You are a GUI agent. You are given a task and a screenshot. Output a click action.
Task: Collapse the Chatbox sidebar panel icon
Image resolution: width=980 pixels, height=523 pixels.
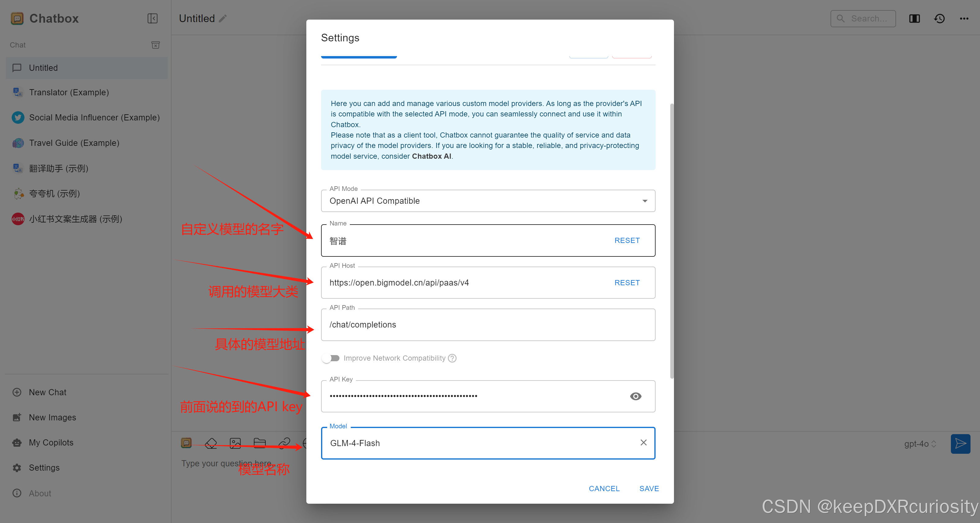(x=153, y=18)
